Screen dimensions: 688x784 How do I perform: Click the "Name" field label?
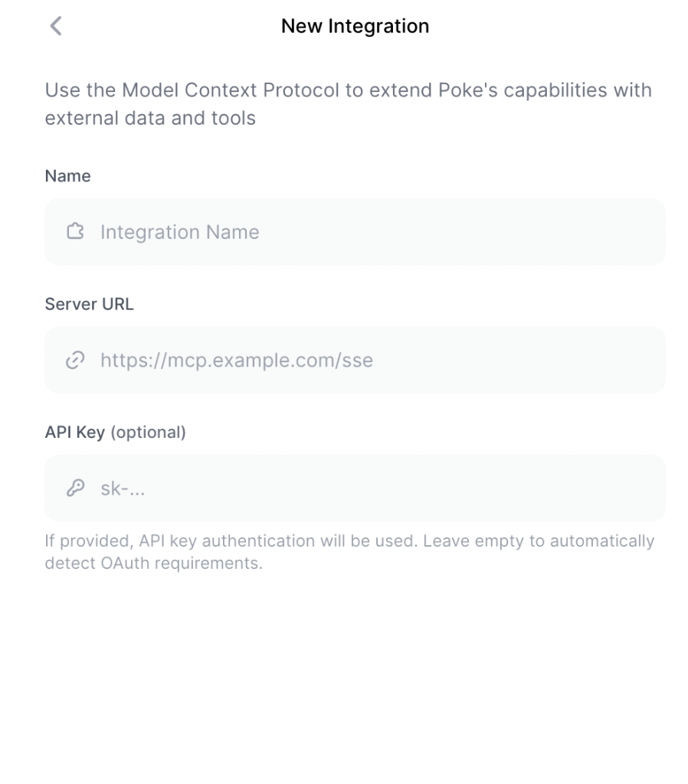pyautogui.click(x=67, y=176)
